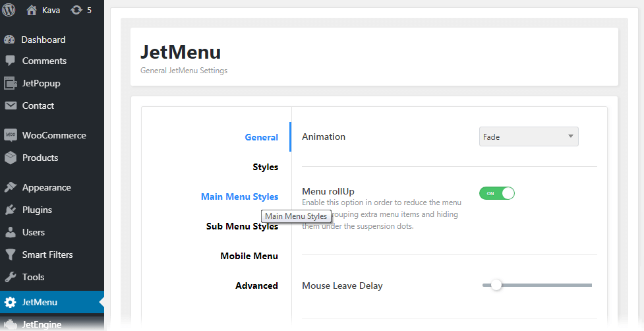Viewport: 644px width, 331px height.
Task: Switch to the Styles tab
Action: coord(266,167)
